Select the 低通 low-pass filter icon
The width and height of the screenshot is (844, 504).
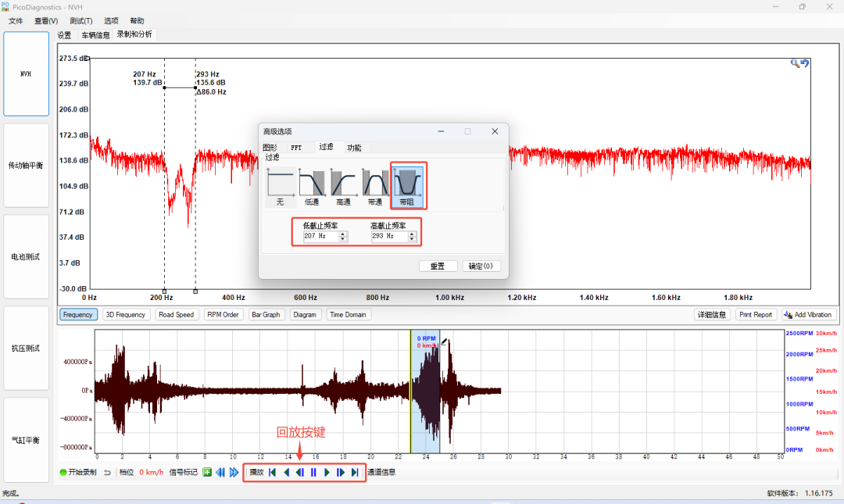(x=312, y=186)
